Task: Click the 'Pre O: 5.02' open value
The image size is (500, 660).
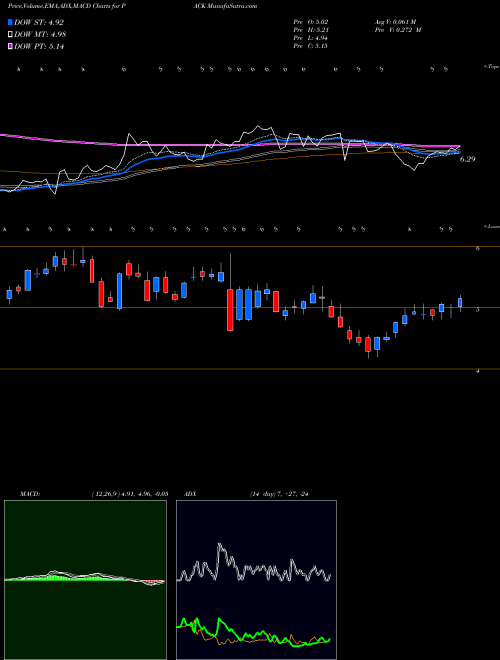Action: 311,22
